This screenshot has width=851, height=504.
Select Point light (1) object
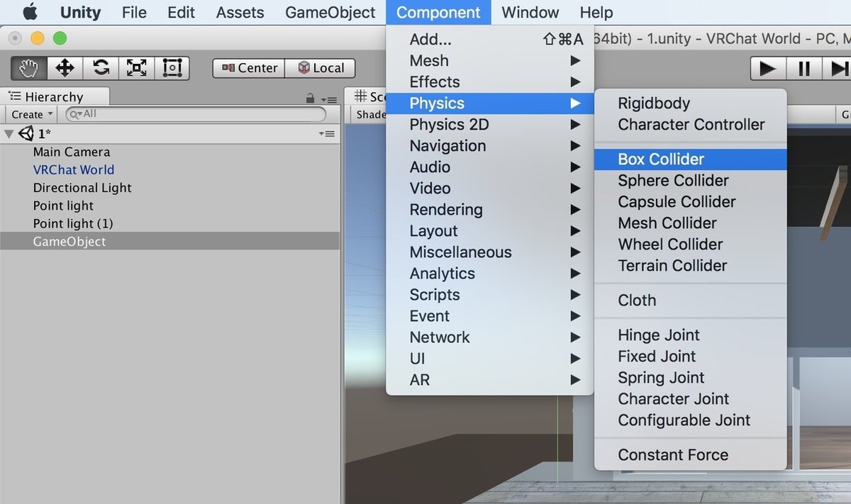click(x=73, y=223)
